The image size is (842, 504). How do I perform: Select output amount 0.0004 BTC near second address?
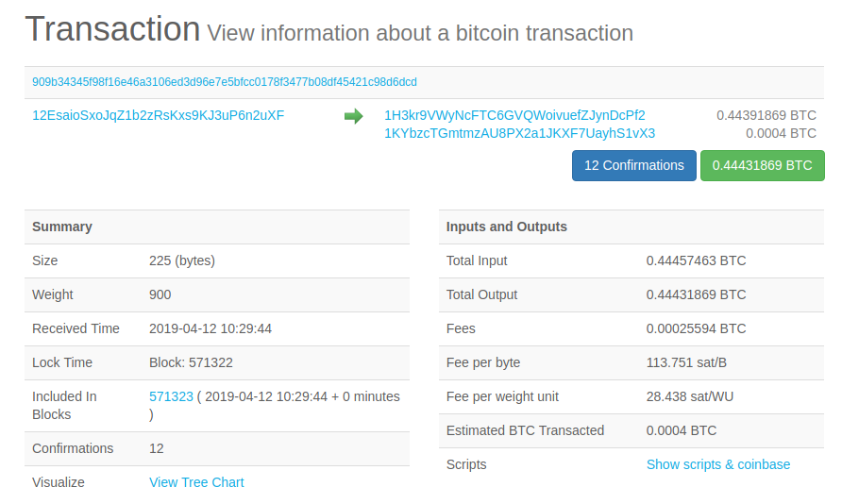pos(781,133)
